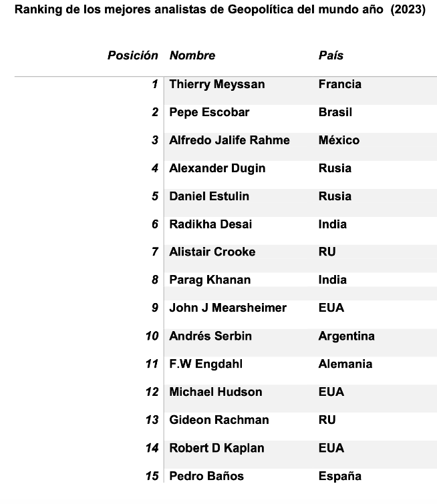Image resolution: width=437 pixels, height=504 pixels.
Task: Select the Robert D Kaplan cell
Action: pos(216,448)
